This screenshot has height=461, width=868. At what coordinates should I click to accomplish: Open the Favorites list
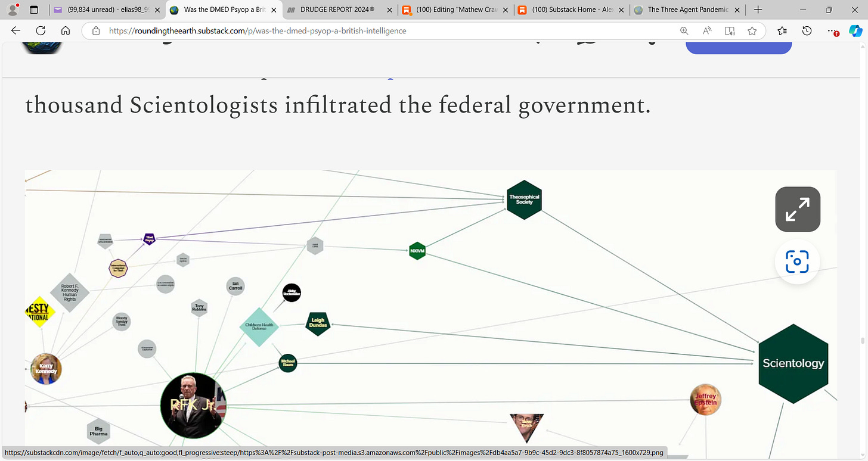782,31
